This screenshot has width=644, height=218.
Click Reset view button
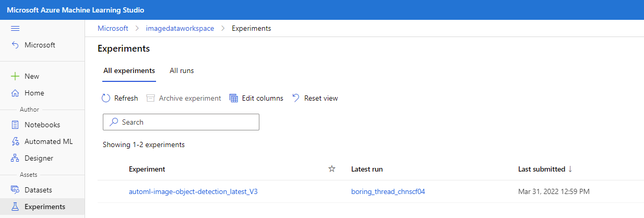point(315,98)
